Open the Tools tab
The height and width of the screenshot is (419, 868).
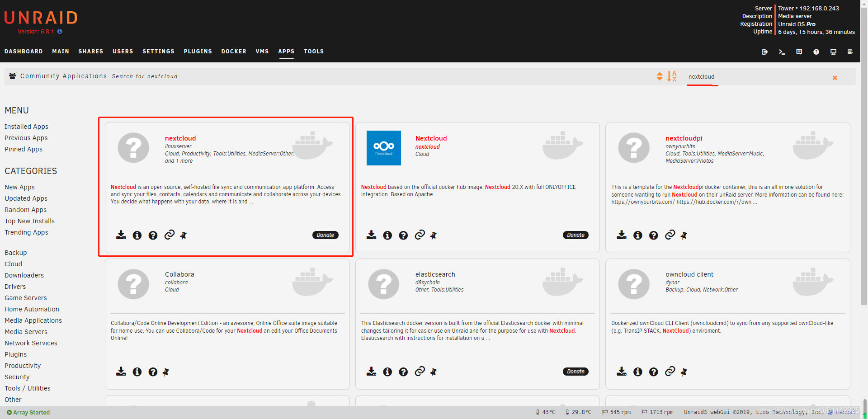[x=314, y=52]
